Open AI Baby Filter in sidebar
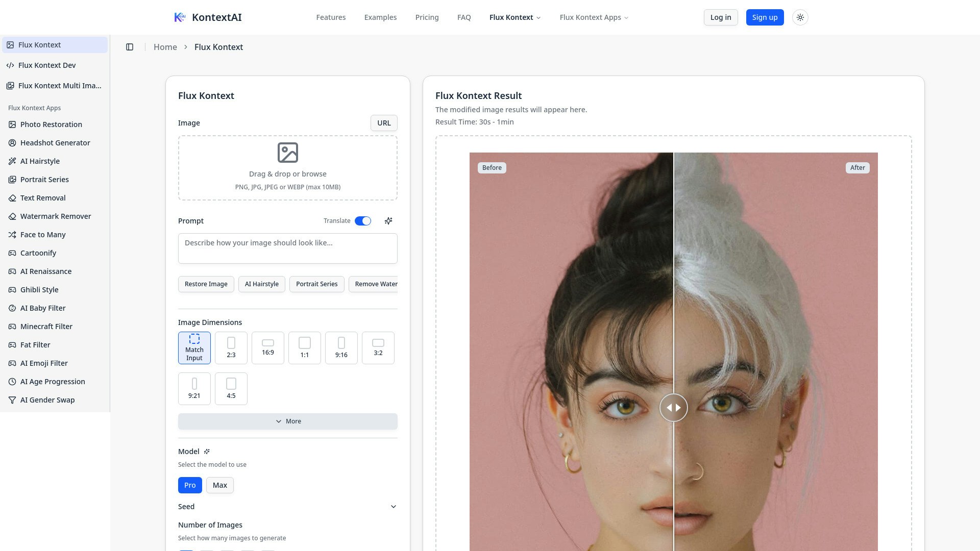 tap(55, 308)
